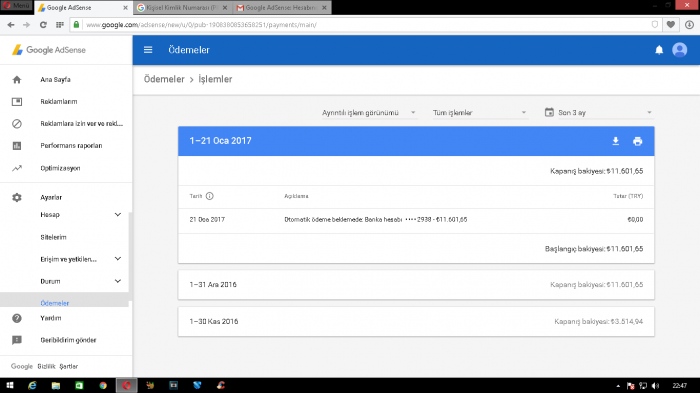700x393 pixels.
Task: Click the Google footer link
Action: pyautogui.click(x=21, y=366)
